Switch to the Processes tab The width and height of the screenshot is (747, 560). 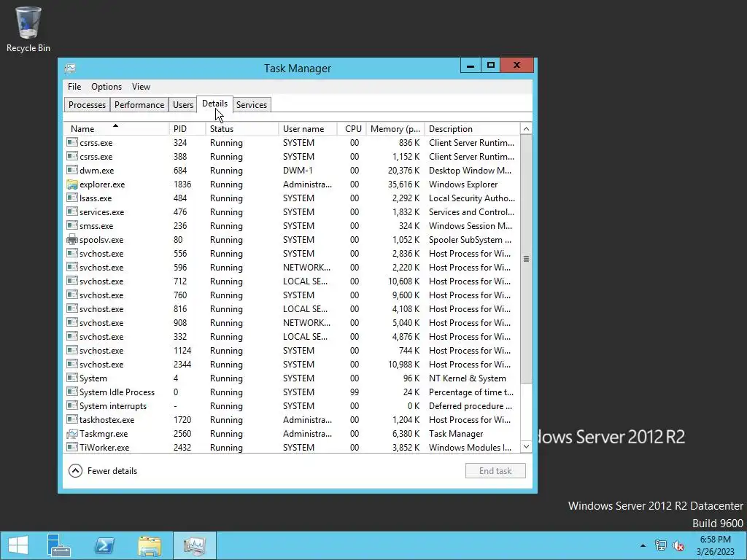coord(88,105)
